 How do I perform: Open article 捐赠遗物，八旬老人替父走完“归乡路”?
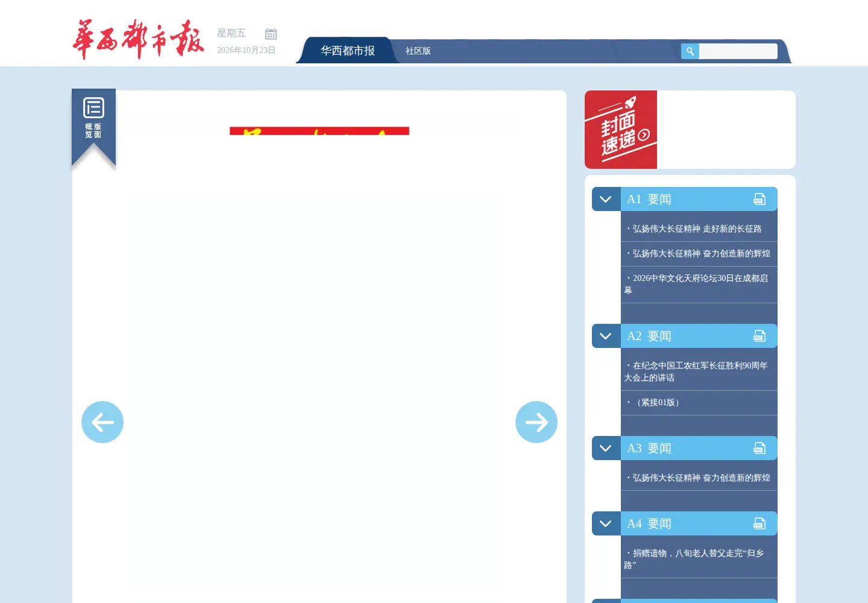pyautogui.click(x=694, y=559)
